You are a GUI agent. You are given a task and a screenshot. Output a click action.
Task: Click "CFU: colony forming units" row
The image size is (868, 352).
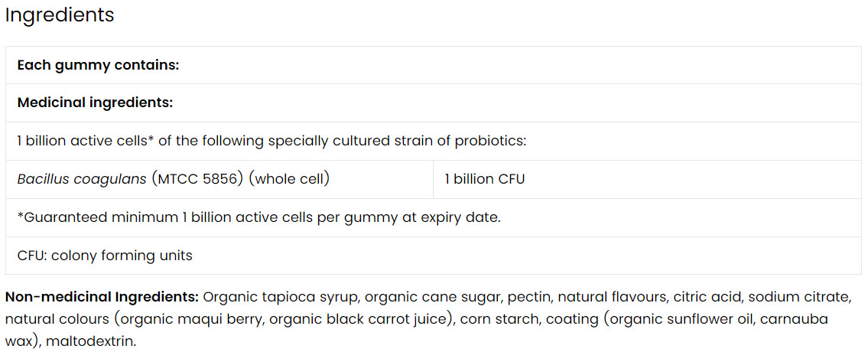[x=105, y=256]
